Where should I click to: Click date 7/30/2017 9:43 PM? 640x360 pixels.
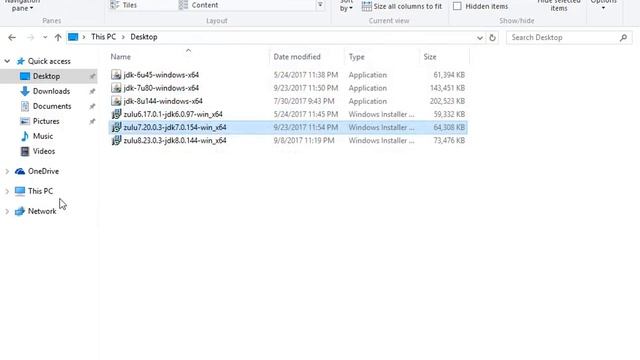pyautogui.click(x=304, y=101)
